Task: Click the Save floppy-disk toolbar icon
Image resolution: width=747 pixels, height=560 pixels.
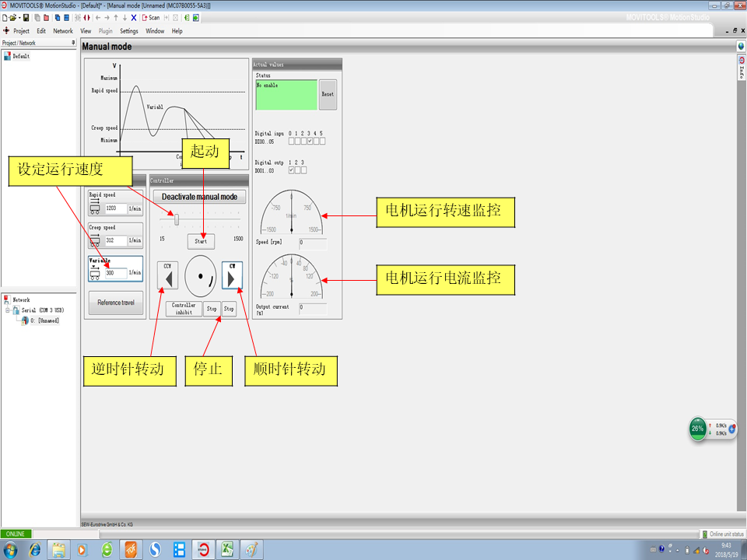Action: 26,17
